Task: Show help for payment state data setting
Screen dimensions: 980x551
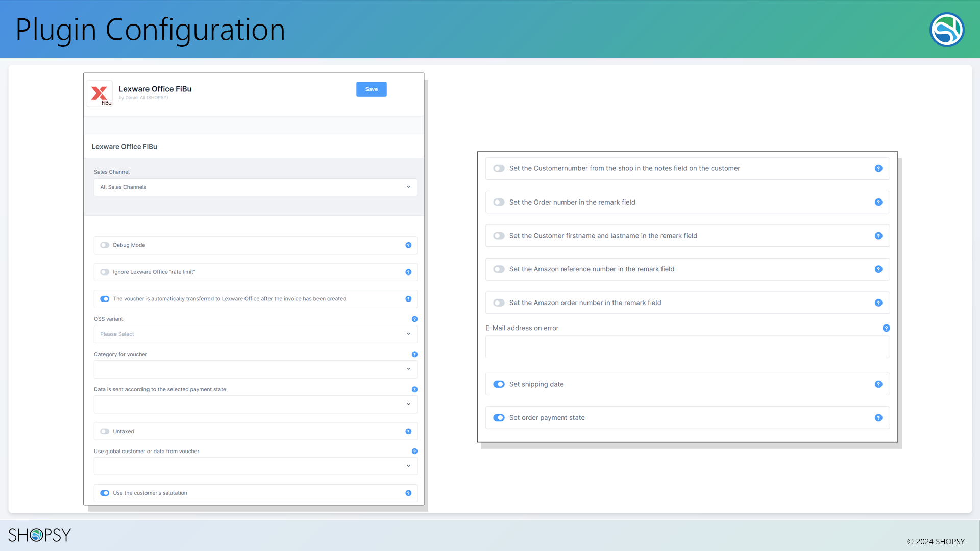Action: tap(414, 390)
